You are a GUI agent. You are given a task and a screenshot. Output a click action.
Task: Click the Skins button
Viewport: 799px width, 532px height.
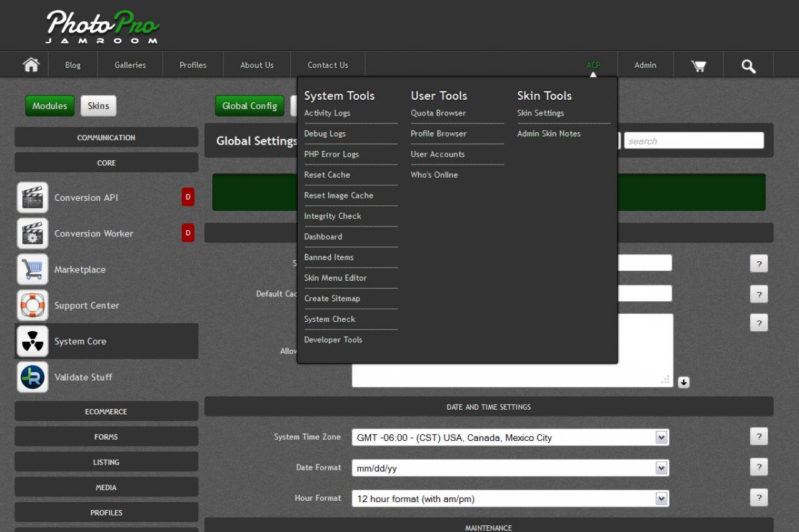(x=98, y=106)
